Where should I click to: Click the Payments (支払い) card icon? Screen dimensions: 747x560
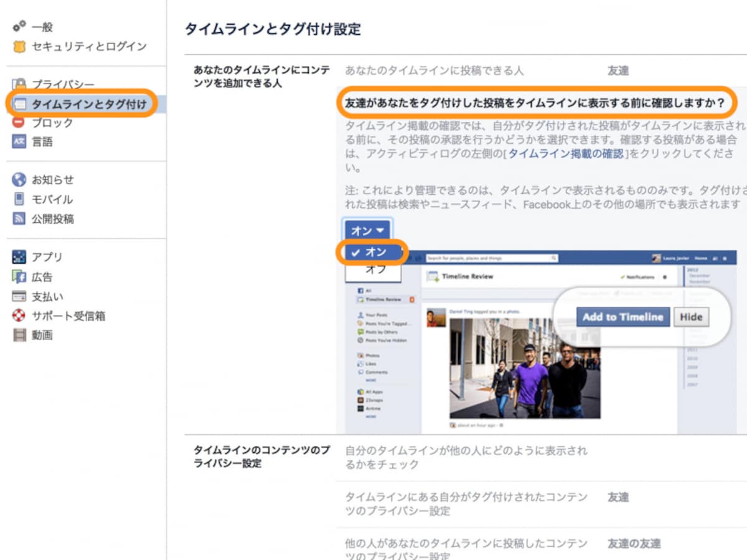point(19,296)
